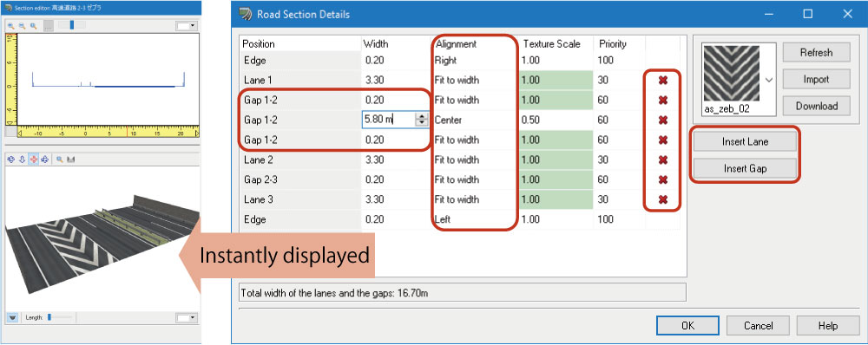
Task: Click the Width column header
Action: (375, 44)
